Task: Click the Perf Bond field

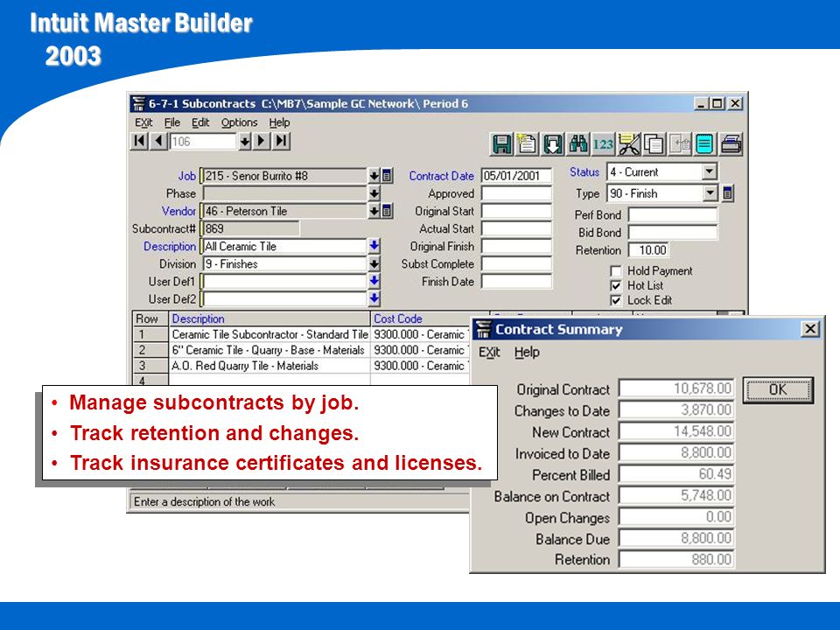Action: [x=673, y=215]
